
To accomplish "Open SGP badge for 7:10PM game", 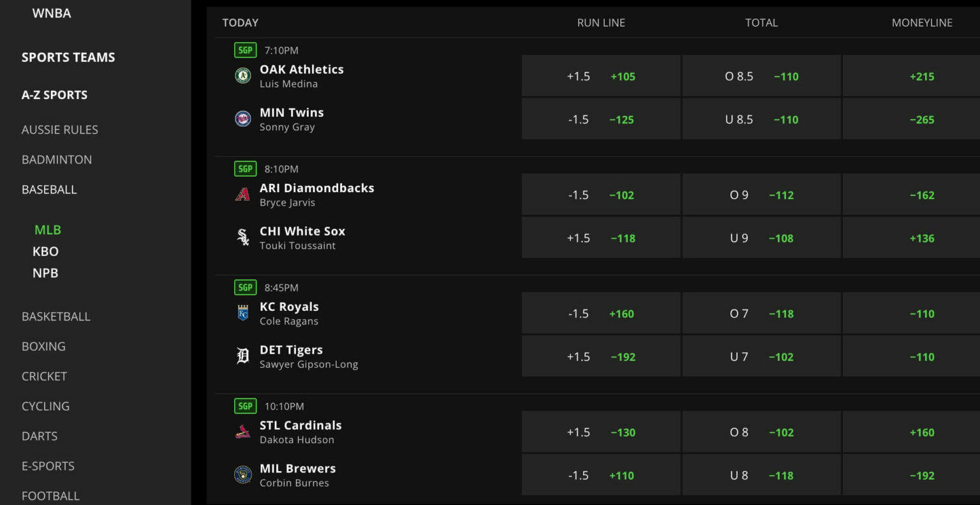I will pyautogui.click(x=246, y=50).
